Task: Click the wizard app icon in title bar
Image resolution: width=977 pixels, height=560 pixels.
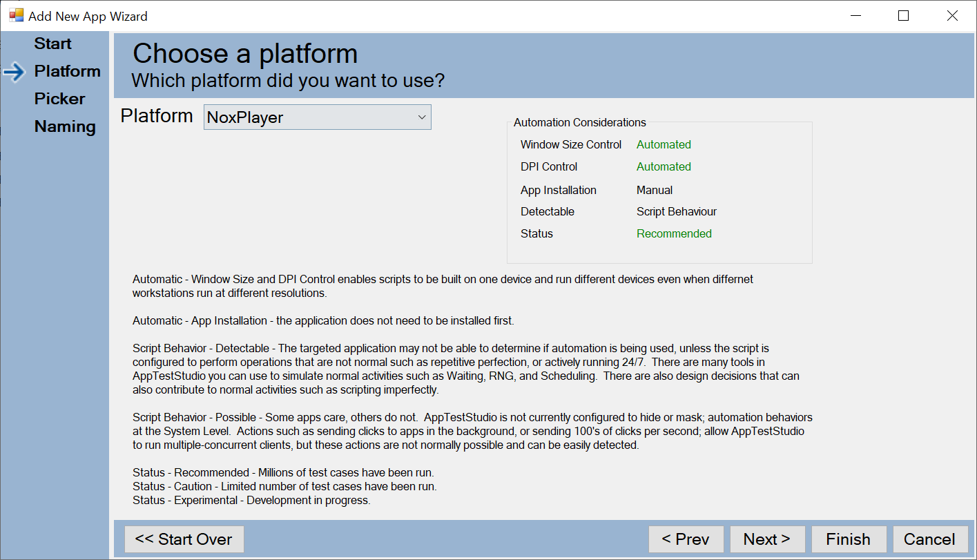Action: click(16, 15)
